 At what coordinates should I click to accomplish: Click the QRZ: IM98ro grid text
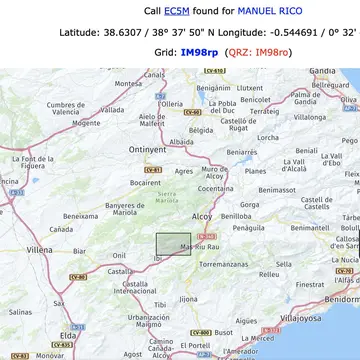pos(258,52)
